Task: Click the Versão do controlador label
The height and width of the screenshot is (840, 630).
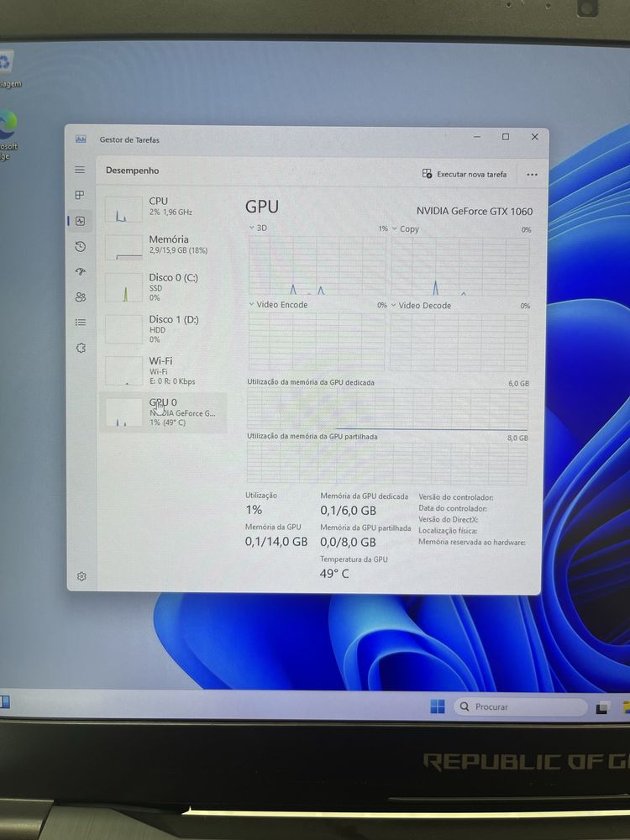Action: pos(456,497)
